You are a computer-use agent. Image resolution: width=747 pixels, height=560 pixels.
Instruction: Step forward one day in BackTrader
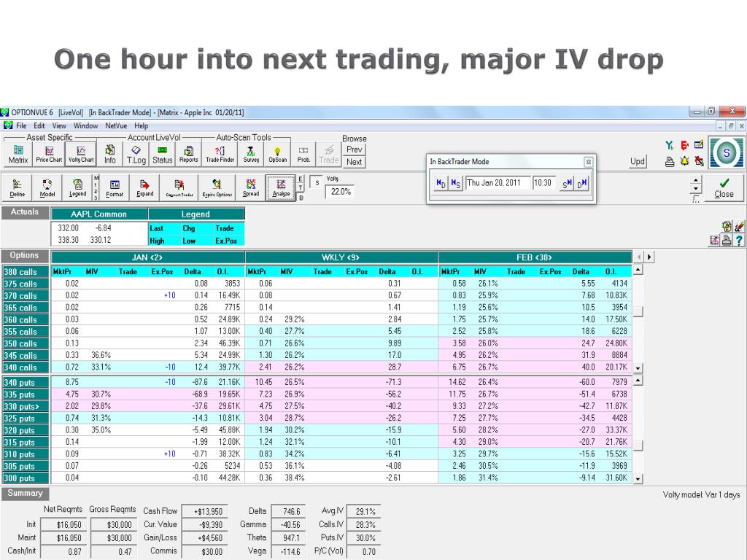click(581, 183)
